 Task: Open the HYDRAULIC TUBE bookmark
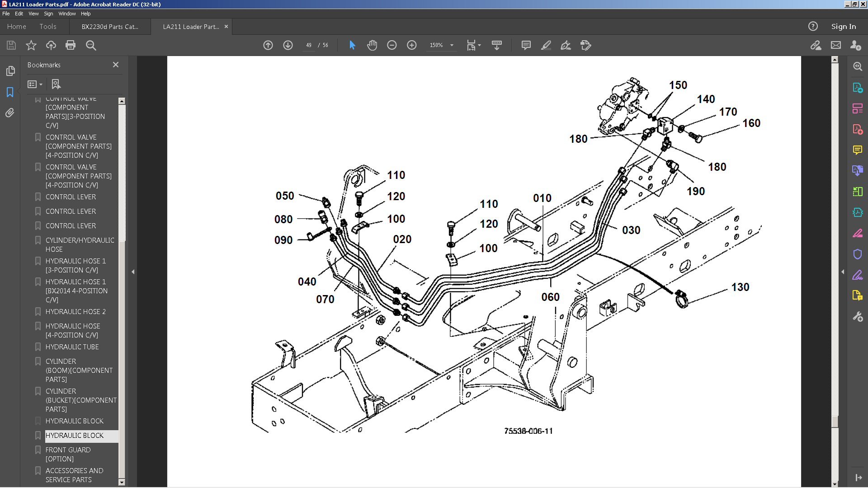tap(72, 347)
